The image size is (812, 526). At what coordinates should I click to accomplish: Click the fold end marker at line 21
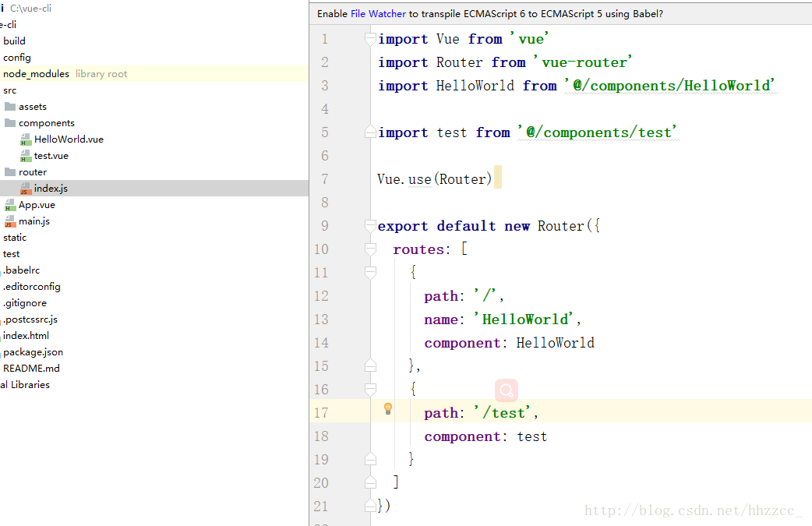coord(370,505)
